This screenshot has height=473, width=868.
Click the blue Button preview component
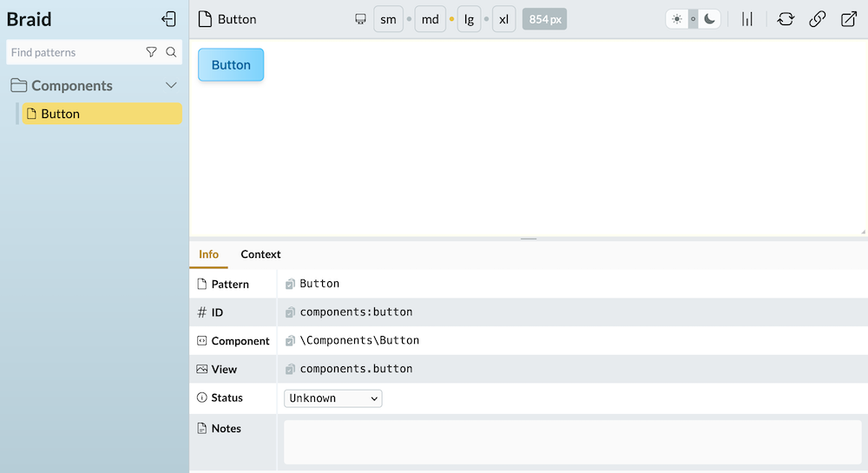click(231, 65)
